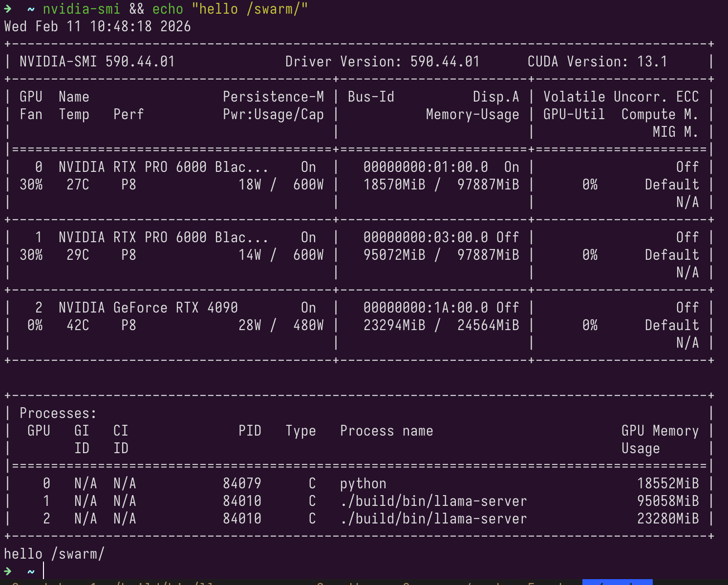Click the 'PID' column header
The image size is (728, 585).
250,431
